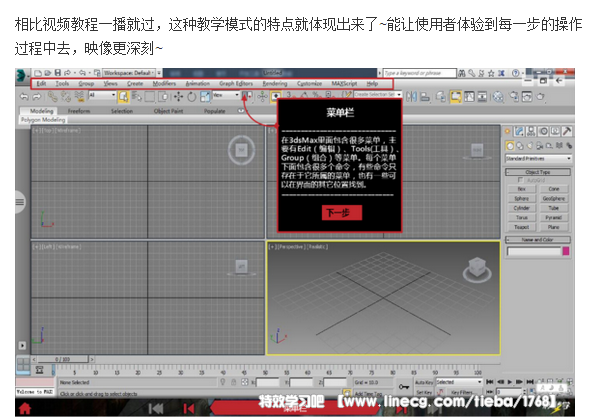590x418 pixels.
Task: Toggle the Auto Key button
Action: pos(424,382)
